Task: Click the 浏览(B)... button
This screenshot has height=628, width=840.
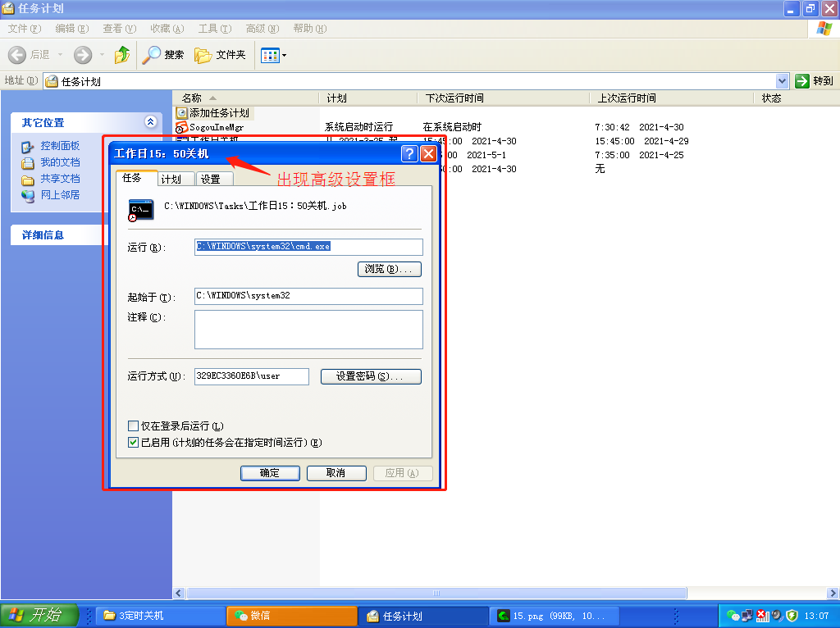Action: coord(390,269)
